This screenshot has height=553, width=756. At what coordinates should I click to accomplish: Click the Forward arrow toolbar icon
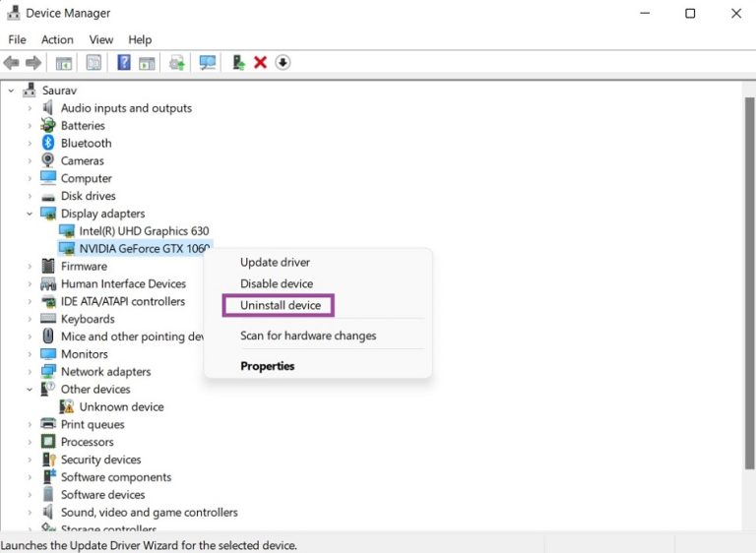tap(33, 63)
